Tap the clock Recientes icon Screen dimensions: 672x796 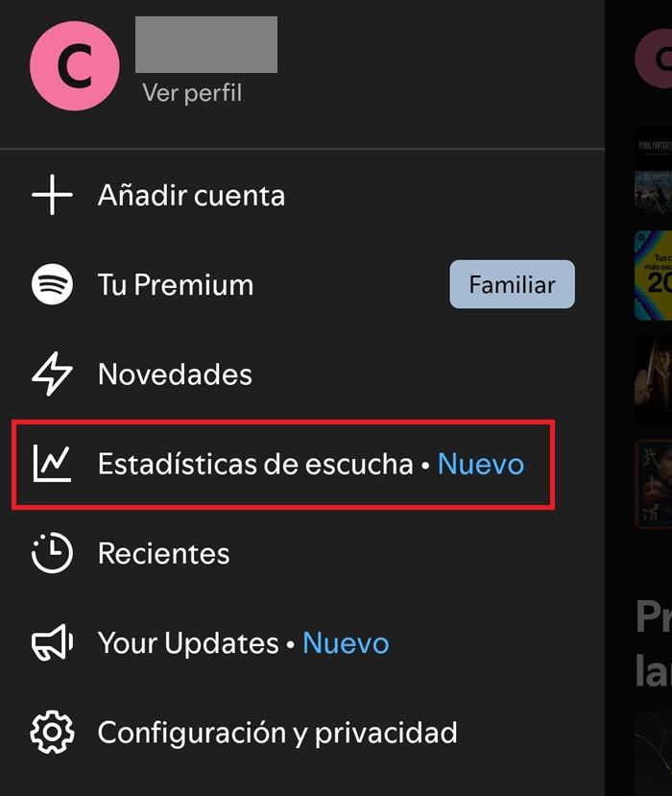[x=52, y=553]
